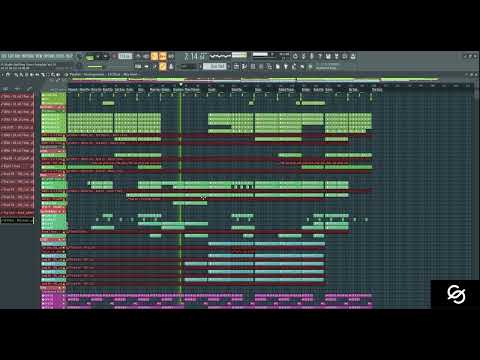Select the Delete tool in playlist toolbar

(x=26, y=75)
